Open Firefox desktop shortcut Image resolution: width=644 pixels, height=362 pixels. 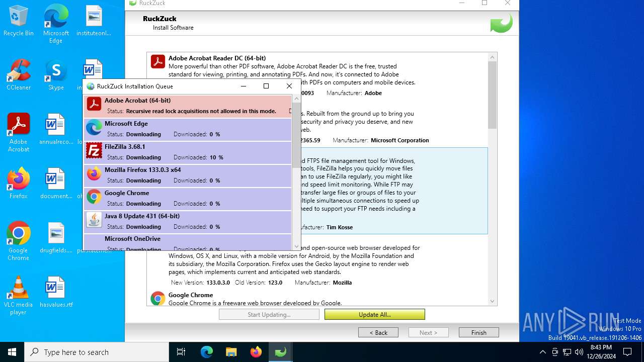pos(19,184)
